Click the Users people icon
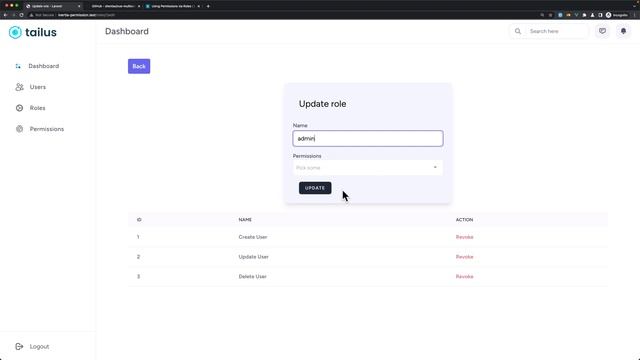640x360 pixels. click(19, 87)
